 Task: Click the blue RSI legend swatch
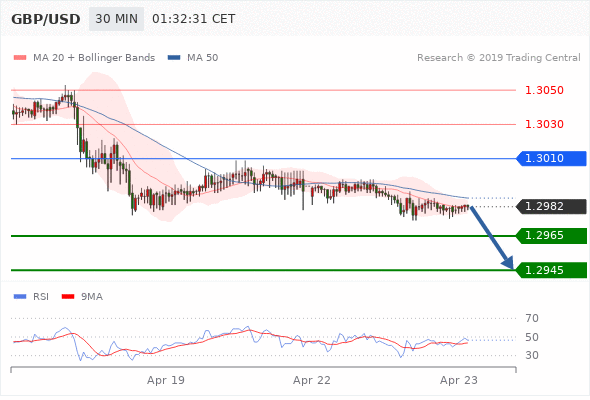coord(20,297)
